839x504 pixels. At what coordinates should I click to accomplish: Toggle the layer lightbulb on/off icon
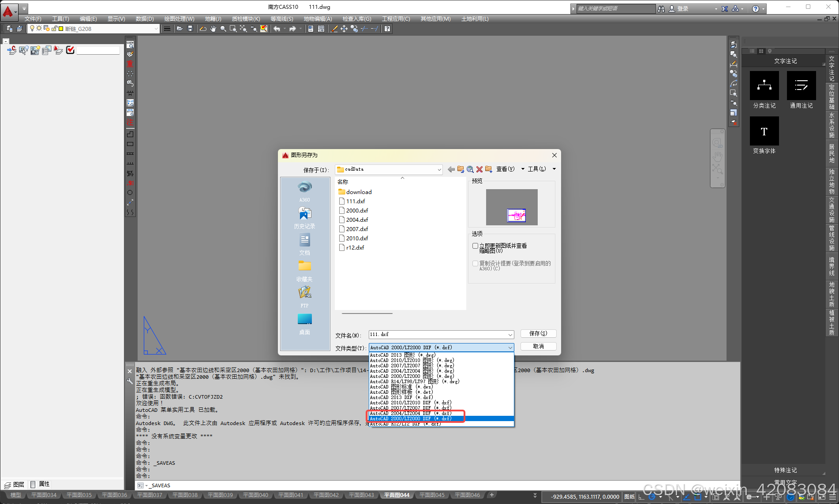32,29
